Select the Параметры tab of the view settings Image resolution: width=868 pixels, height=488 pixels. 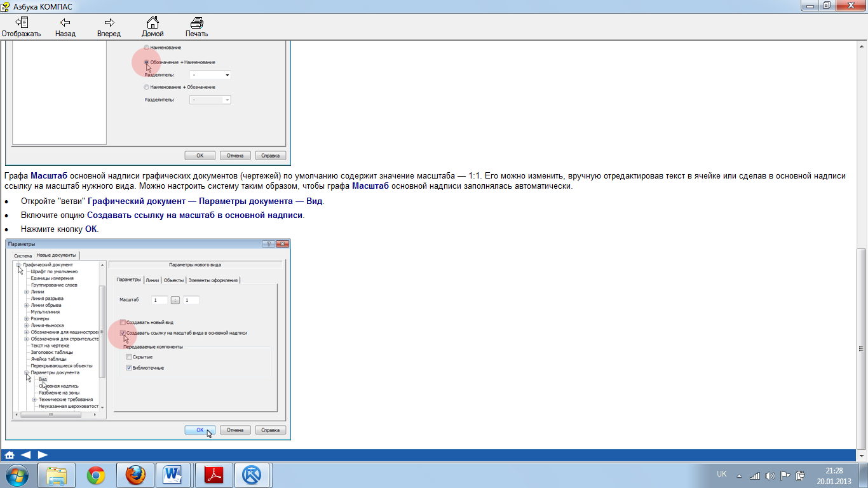coord(129,280)
